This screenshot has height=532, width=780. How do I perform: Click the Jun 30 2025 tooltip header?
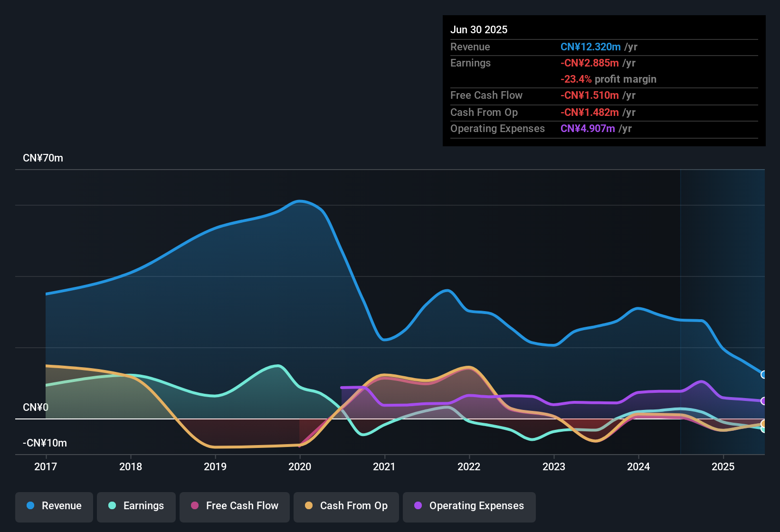pos(479,29)
